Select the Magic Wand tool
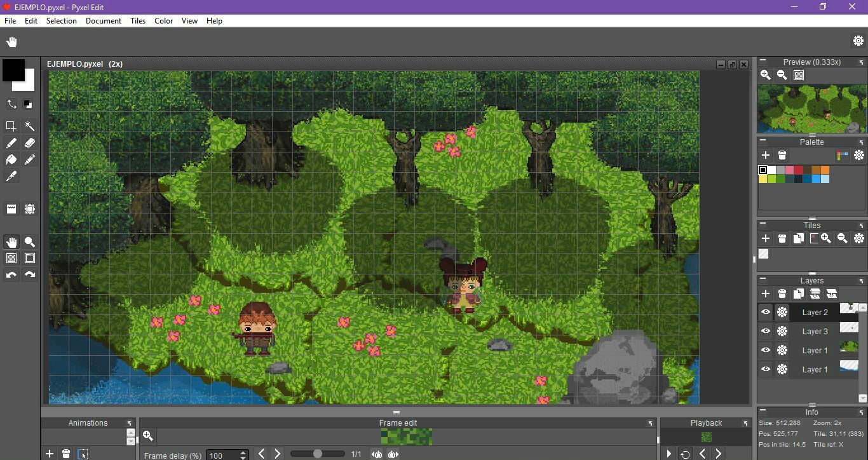868x460 pixels. click(x=29, y=126)
